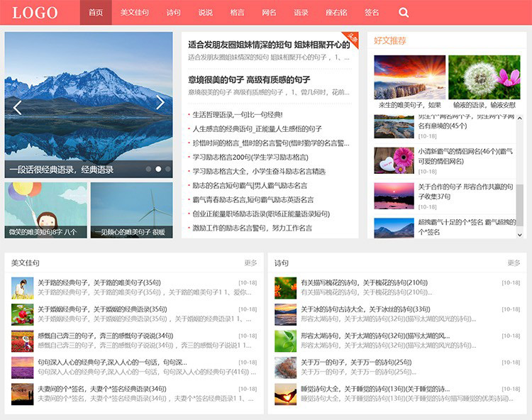Click 更多 in 美文佳句 section

click(x=250, y=263)
